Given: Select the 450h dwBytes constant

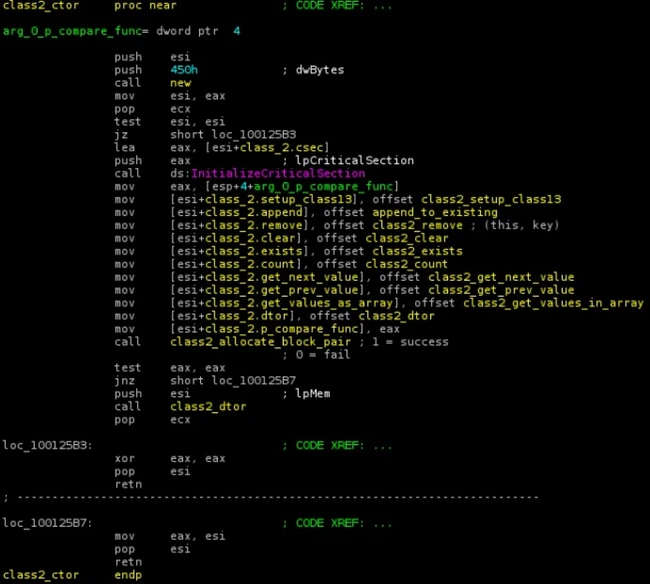Looking at the screenshot, I should 184,70.
